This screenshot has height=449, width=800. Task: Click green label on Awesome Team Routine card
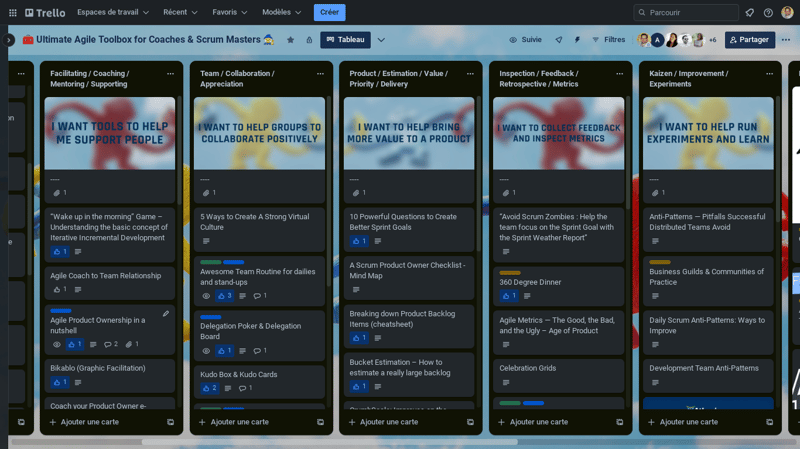click(x=211, y=262)
